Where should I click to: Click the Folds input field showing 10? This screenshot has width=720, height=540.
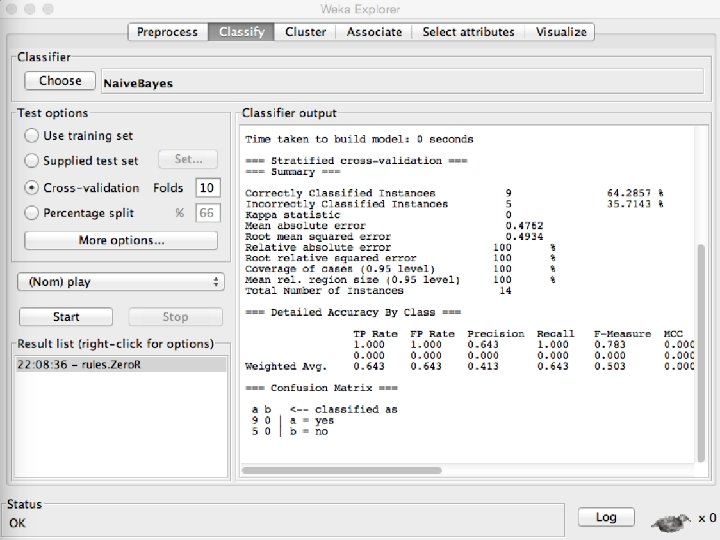208,187
